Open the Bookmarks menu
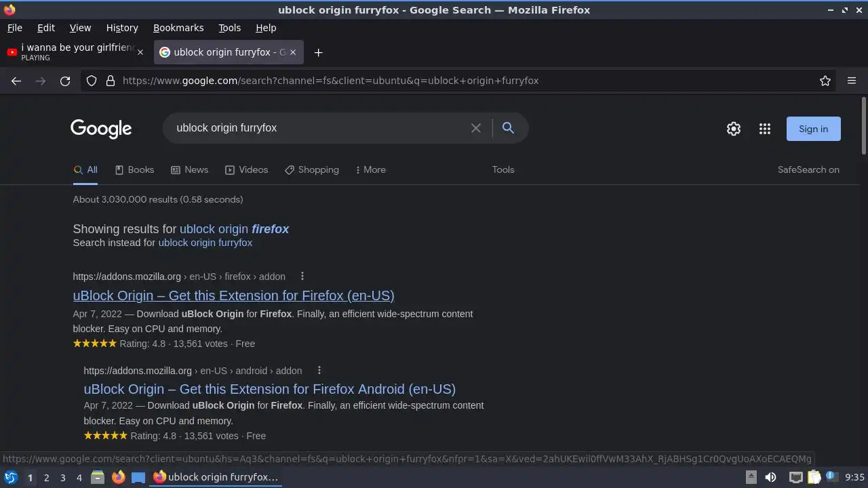This screenshot has height=488, width=868. pyautogui.click(x=178, y=28)
